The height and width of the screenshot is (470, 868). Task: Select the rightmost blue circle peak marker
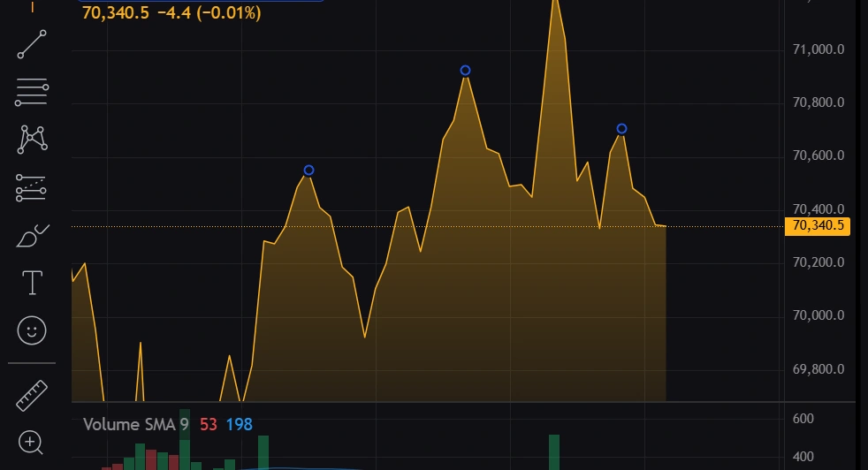pyautogui.click(x=621, y=129)
